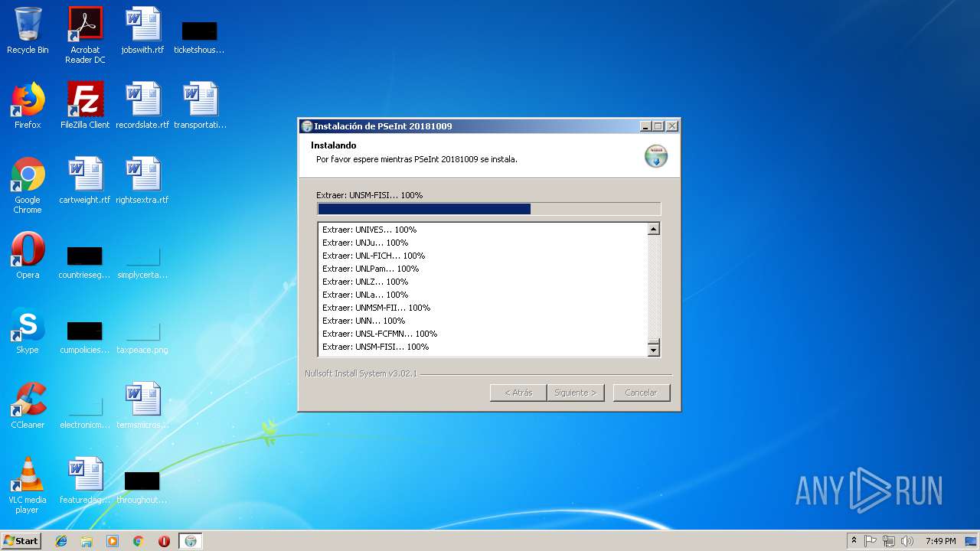Show hidden tray icons arrow
The height and width of the screenshot is (551, 980).
pos(854,541)
